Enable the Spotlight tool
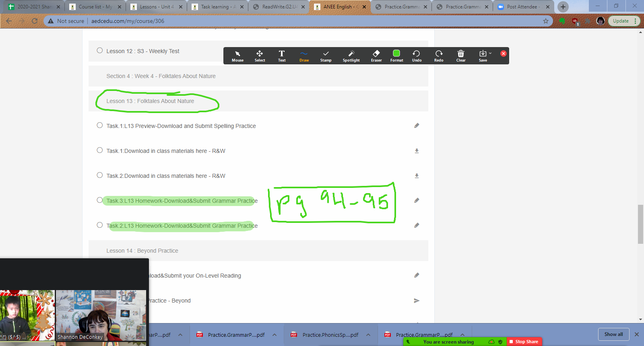Viewport: 644px width, 346px height. coord(351,56)
